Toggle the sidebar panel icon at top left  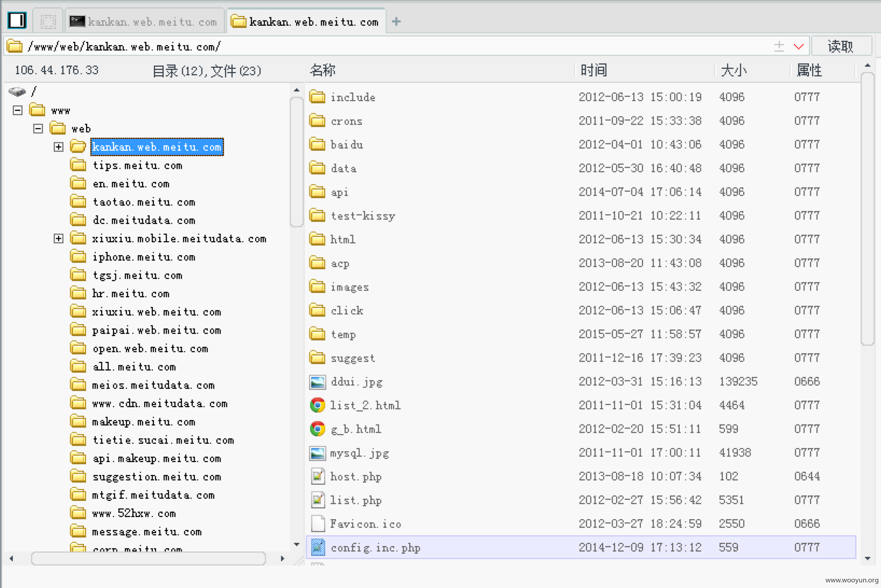click(x=17, y=20)
